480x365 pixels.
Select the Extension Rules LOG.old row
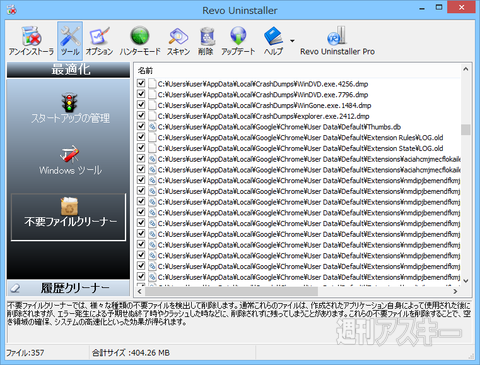(300, 138)
